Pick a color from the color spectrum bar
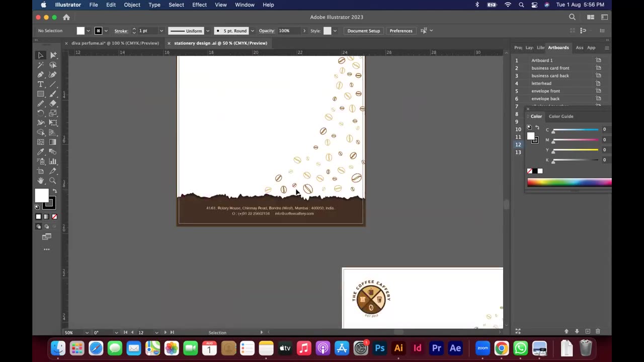644x362 pixels. coord(569,183)
